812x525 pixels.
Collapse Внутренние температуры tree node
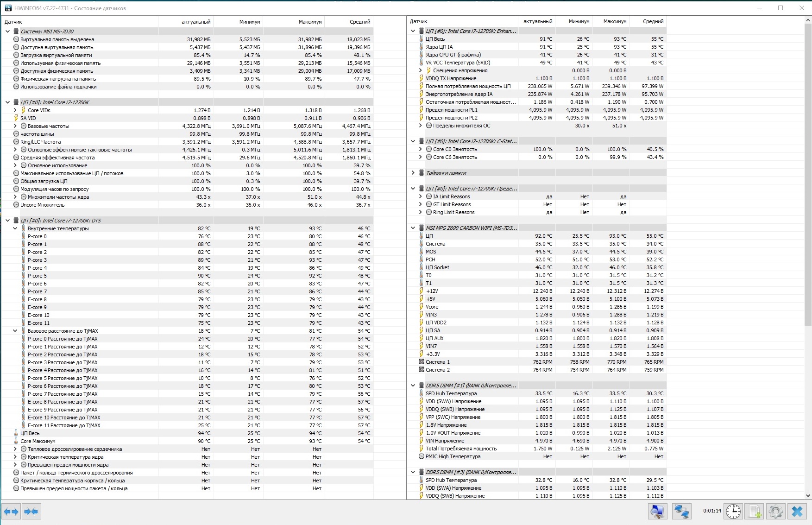(x=15, y=228)
